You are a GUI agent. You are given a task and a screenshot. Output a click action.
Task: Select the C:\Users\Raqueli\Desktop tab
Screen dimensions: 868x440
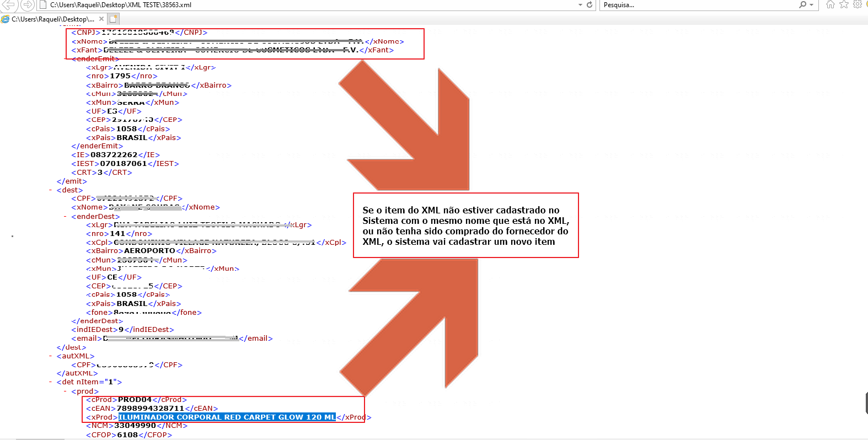[x=53, y=19]
